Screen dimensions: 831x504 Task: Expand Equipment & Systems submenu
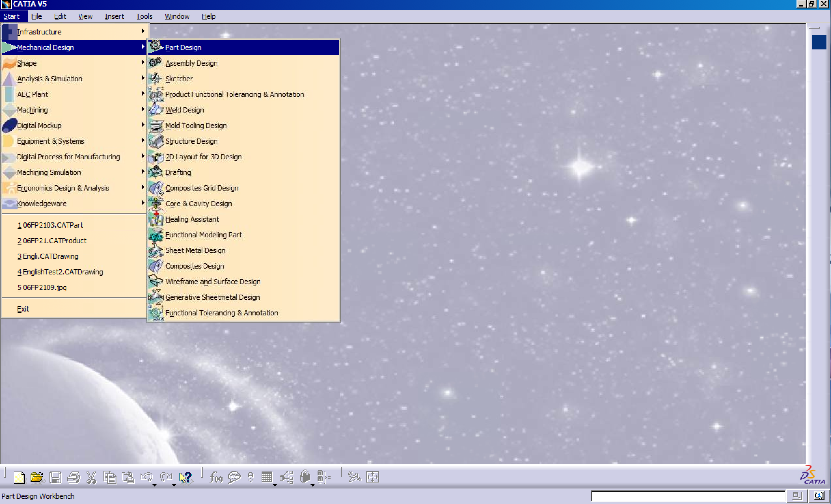pyautogui.click(x=74, y=141)
